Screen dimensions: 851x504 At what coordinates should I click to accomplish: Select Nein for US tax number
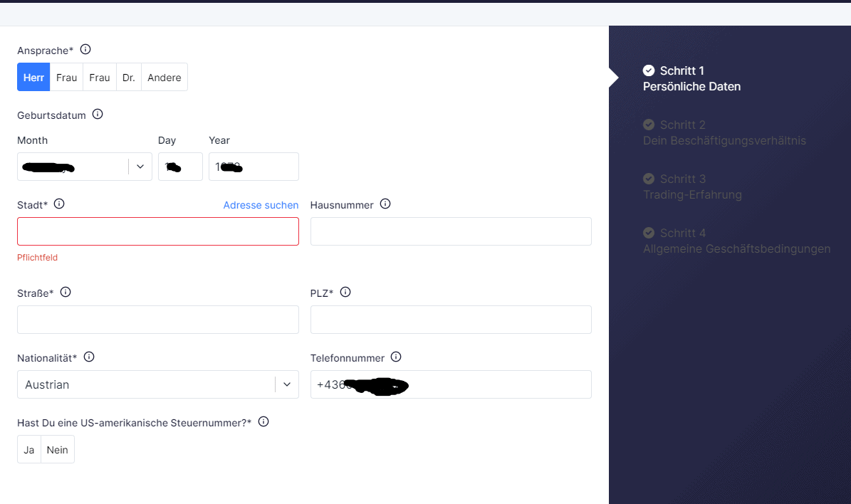point(58,450)
